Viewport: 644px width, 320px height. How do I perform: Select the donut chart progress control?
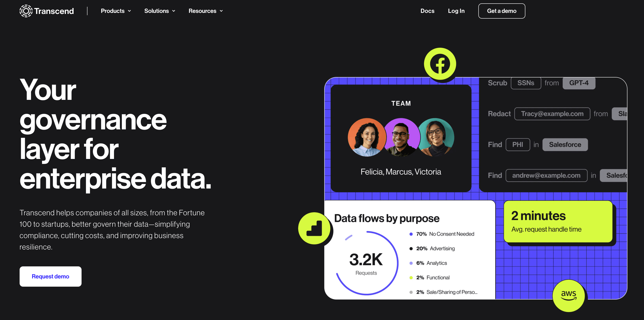[x=366, y=263]
